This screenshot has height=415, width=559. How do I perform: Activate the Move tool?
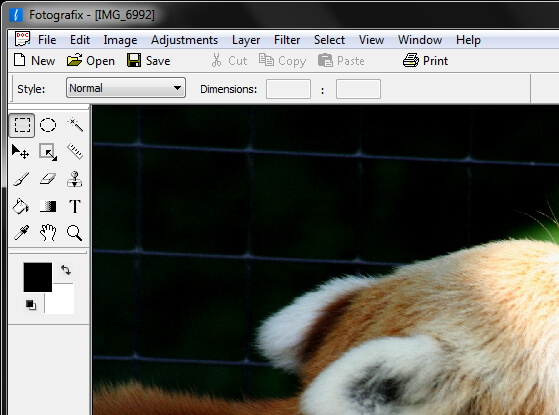(21, 152)
